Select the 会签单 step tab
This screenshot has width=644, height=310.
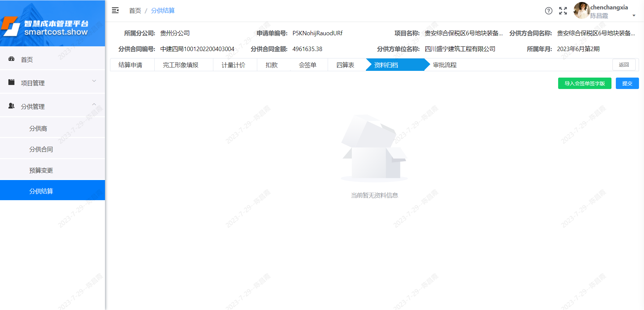307,65
